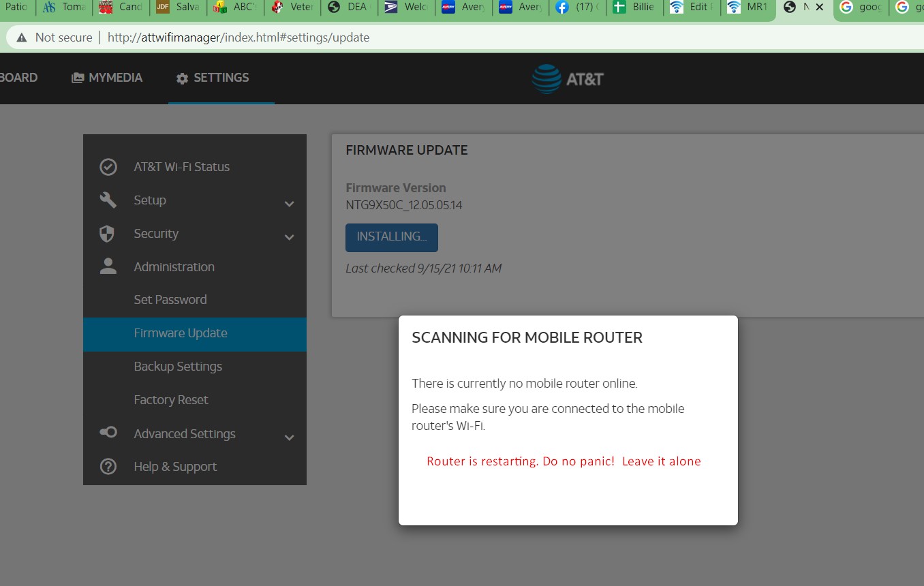Switch to the Welc browser tab

pyautogui.click(x=407, y=7)
